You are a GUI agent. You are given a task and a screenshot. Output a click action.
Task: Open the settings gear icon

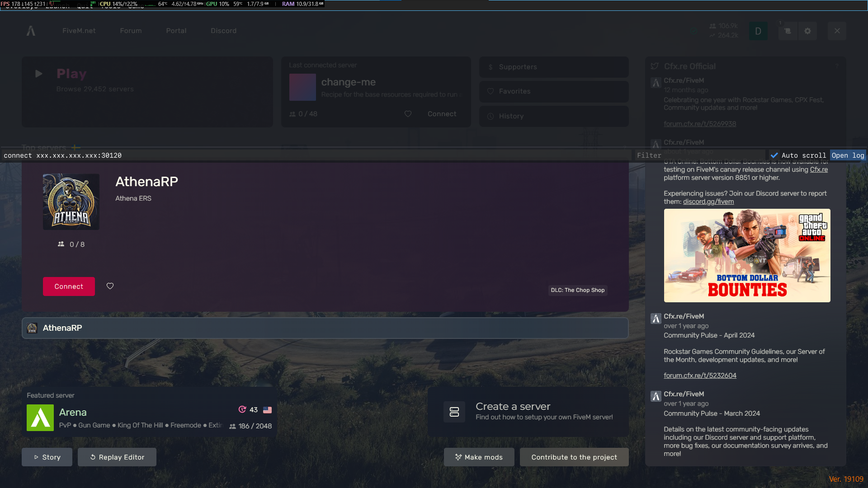pos(807,31)
